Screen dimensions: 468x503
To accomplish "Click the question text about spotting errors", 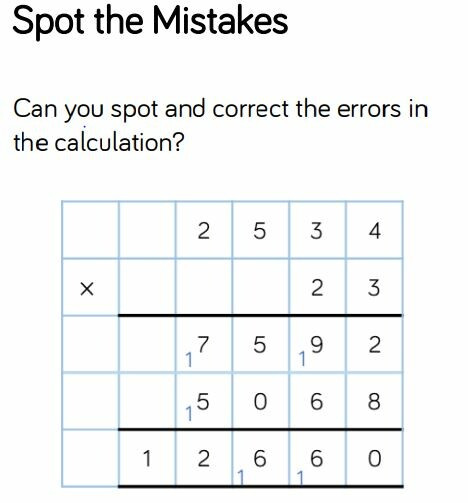I will (220, 125).
